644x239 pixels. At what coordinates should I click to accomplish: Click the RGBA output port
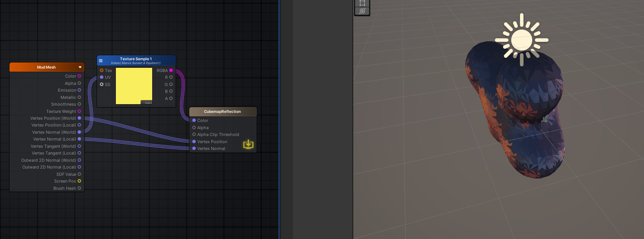pos(171,70)
